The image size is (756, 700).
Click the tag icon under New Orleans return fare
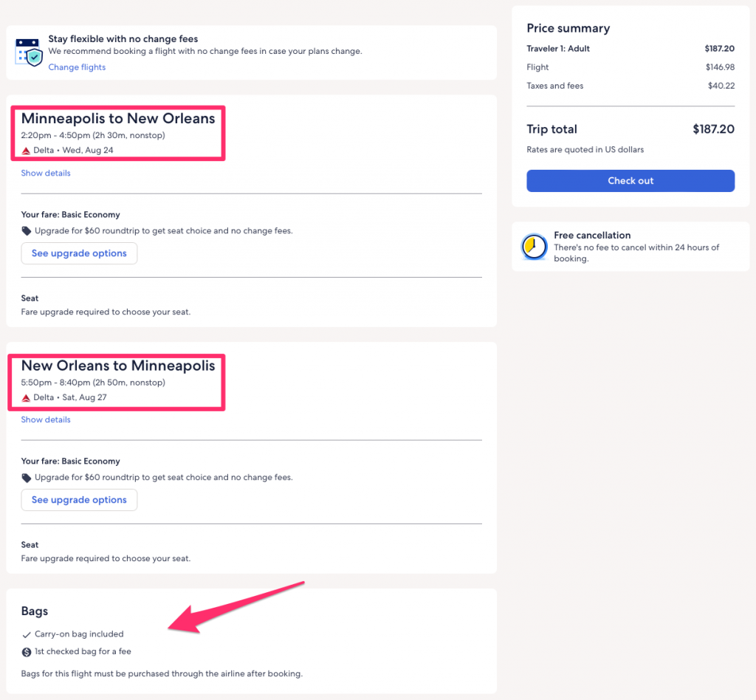point(27,478)
